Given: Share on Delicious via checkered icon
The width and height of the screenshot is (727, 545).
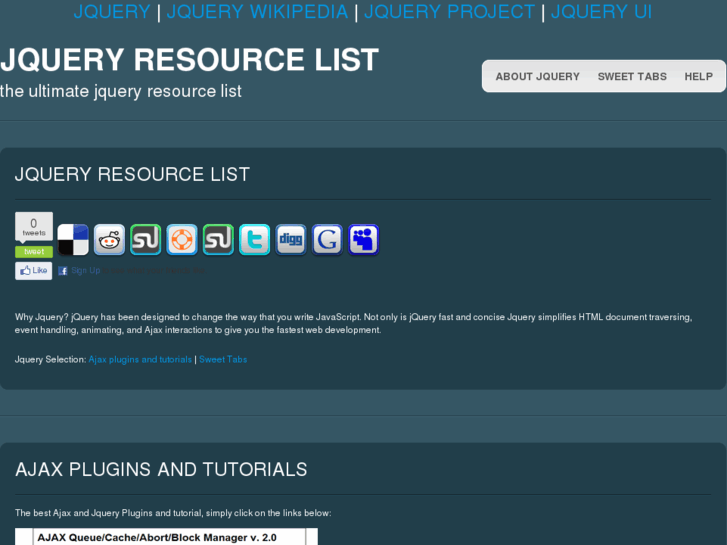Looking at the screenshot, I should [x=73, y=239].
